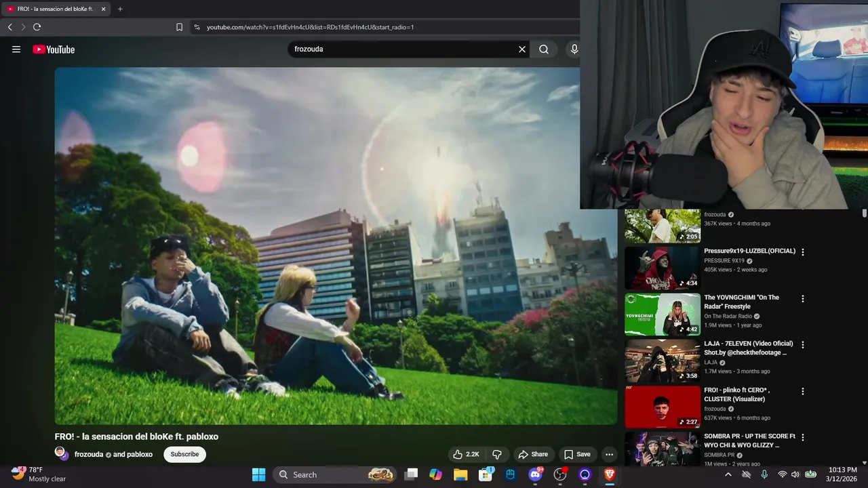Open SOMBRA PR UP THE SCORE thumbnail
This screenshot has height=488, width=868.
663,449
